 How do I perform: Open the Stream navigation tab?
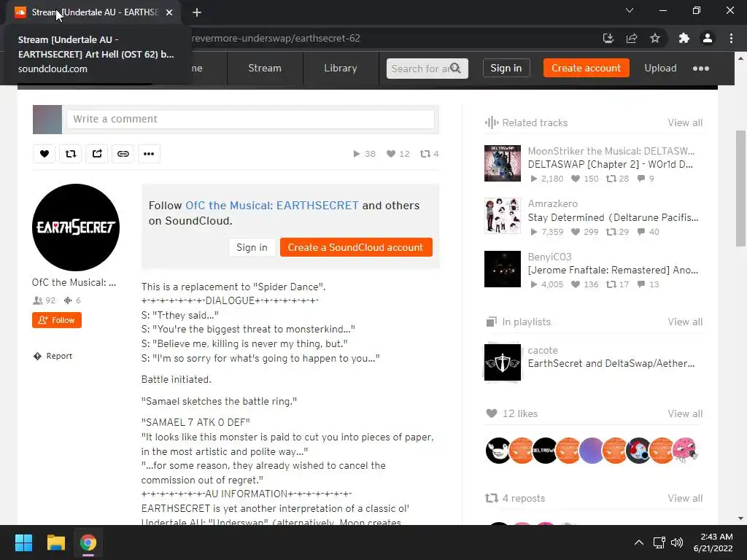(x=265, y=68)
